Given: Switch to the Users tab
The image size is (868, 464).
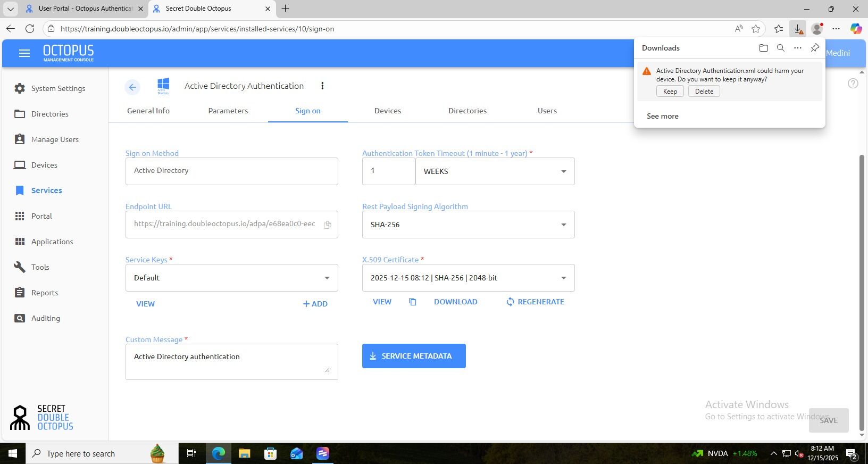Looking at the screenshot, I should 547,111.
